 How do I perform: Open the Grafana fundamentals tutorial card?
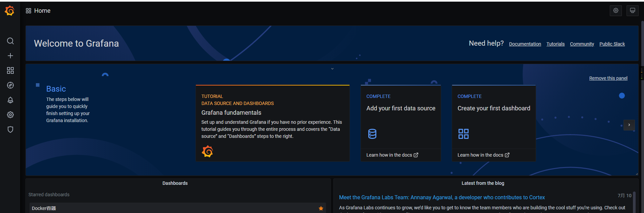point(273,123)
